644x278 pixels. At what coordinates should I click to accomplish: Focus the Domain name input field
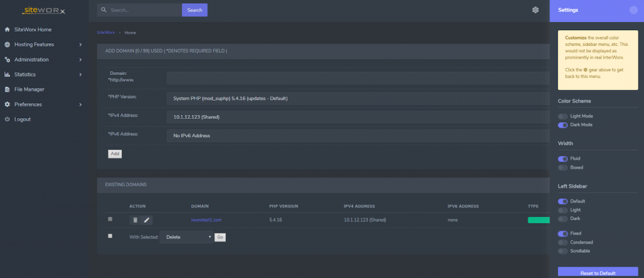coord(358,78)
